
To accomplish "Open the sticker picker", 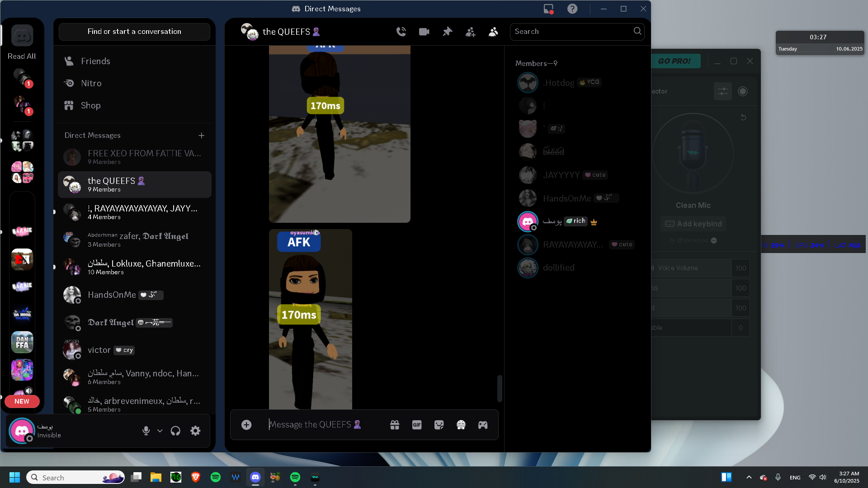I will pos(439,425).
